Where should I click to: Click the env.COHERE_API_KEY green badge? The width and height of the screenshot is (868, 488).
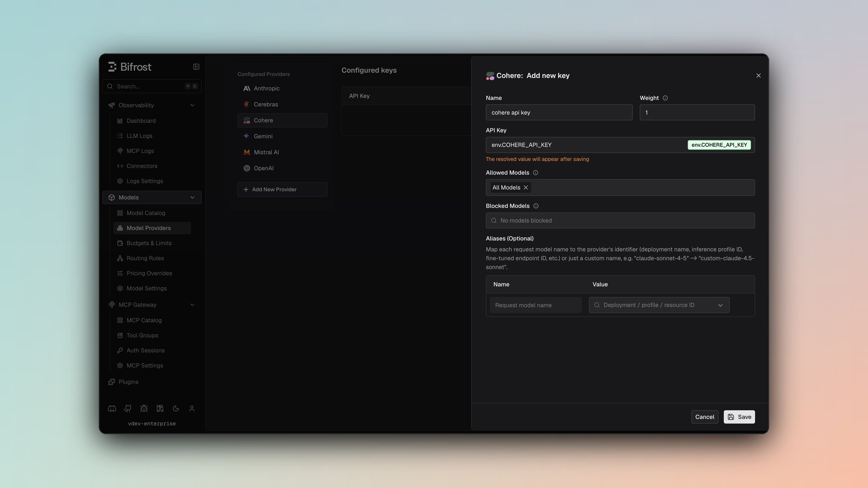pos(719,145)
